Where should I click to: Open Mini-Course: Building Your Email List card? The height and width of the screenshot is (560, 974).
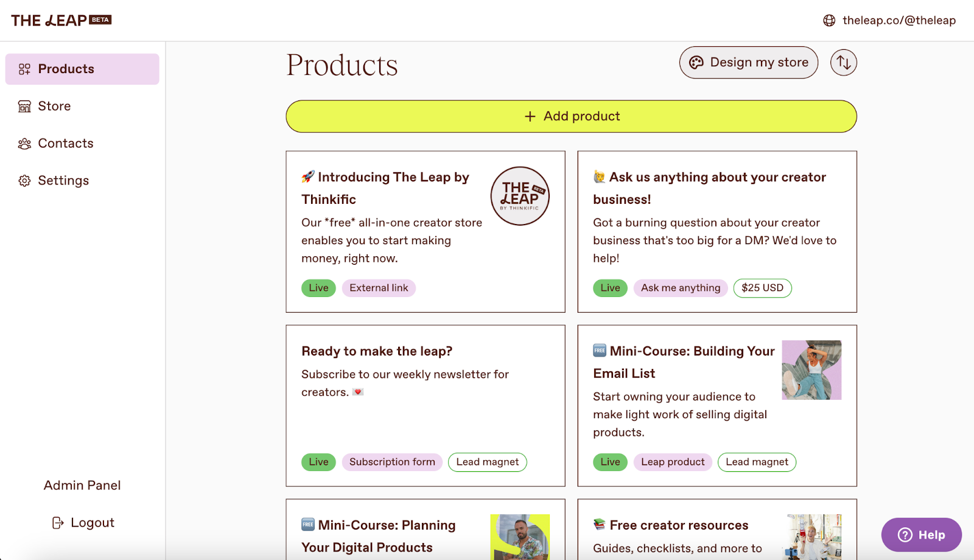point(717,406)
